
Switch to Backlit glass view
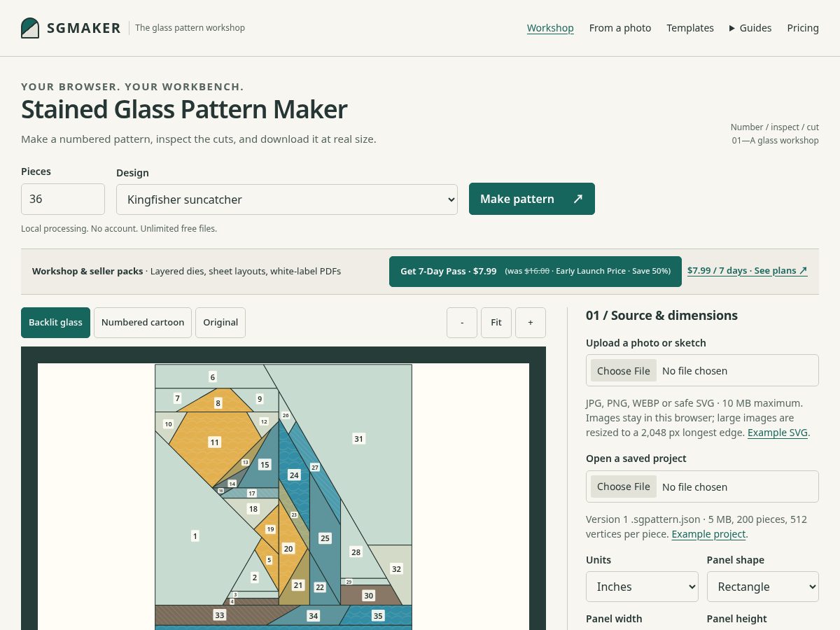coord(55,323)
